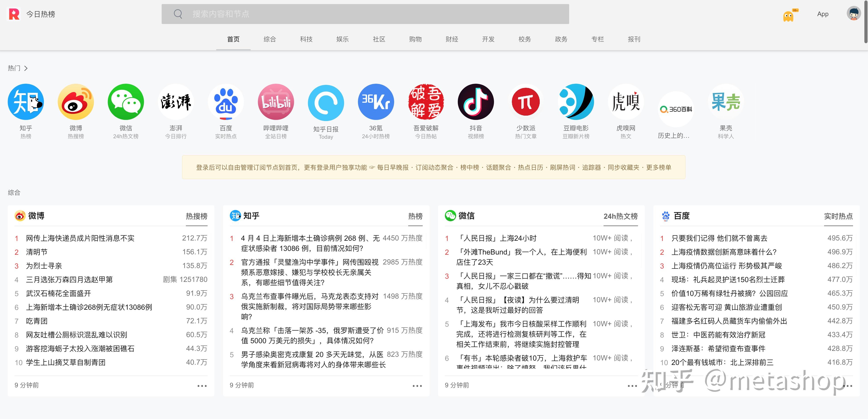Switch to the 财经 tab
868x419 pixels.
[451, 39]
